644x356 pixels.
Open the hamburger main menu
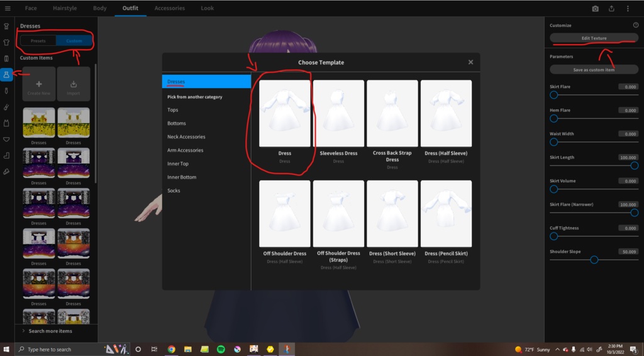tap(8, 8)
